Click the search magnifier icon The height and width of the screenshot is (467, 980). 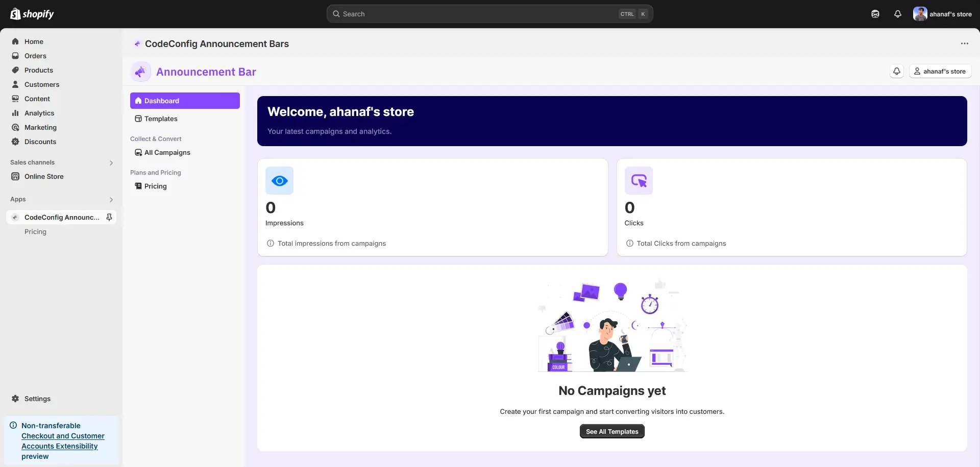(x=336, y=14)
